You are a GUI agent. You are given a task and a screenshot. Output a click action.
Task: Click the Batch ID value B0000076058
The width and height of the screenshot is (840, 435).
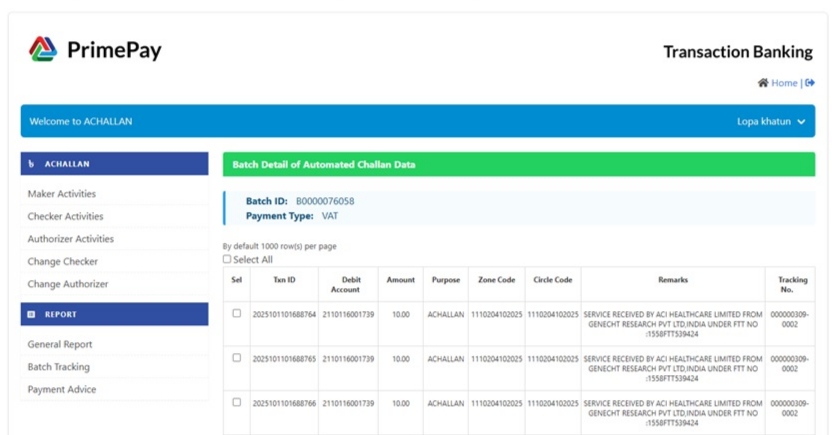pos(325,201)
